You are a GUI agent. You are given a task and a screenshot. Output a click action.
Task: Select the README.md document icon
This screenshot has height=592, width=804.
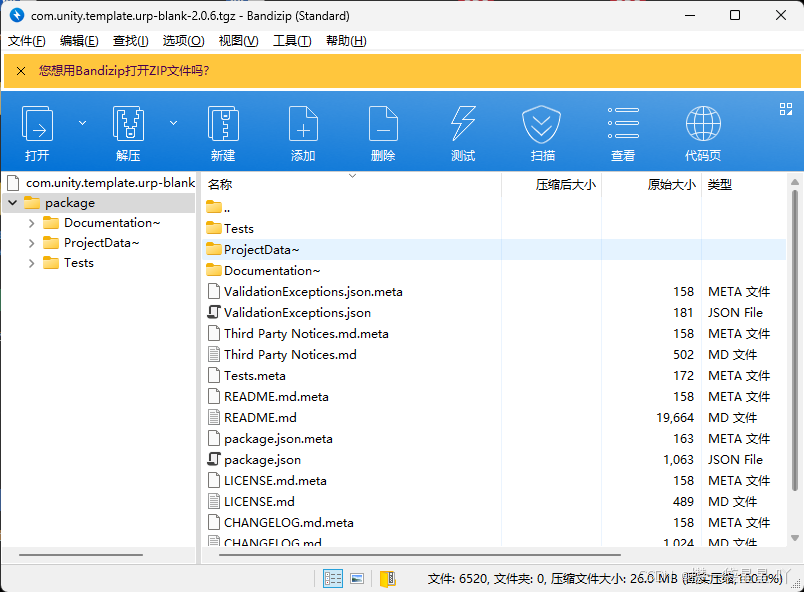click(214, 417)
